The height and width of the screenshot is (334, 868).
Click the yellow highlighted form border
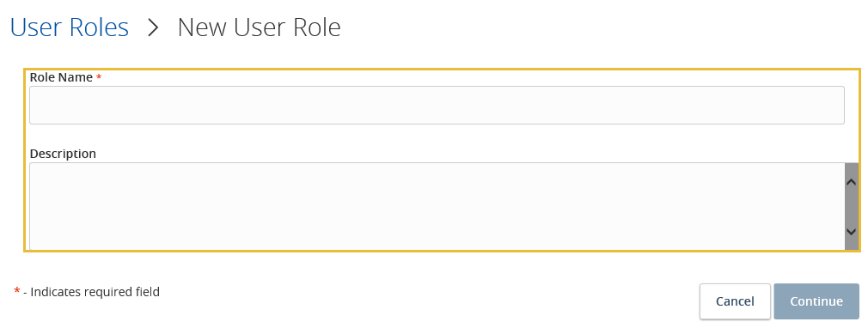coord(442,70)
